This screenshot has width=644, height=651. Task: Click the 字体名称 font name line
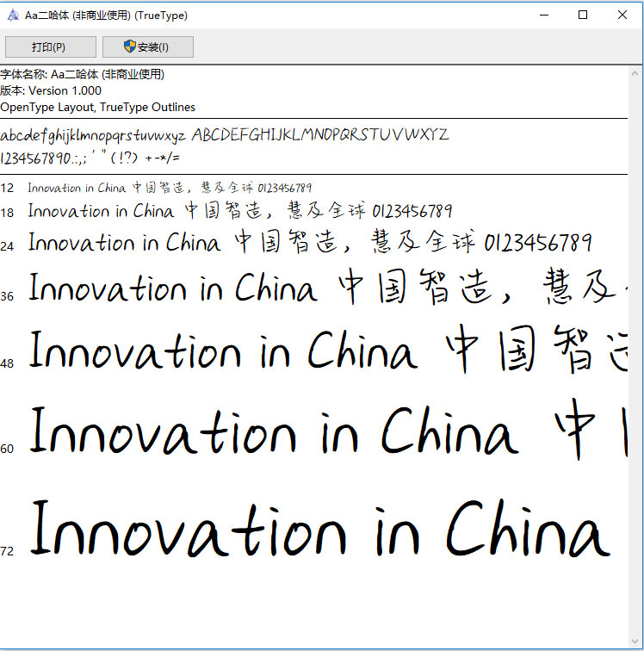[82, 74]
